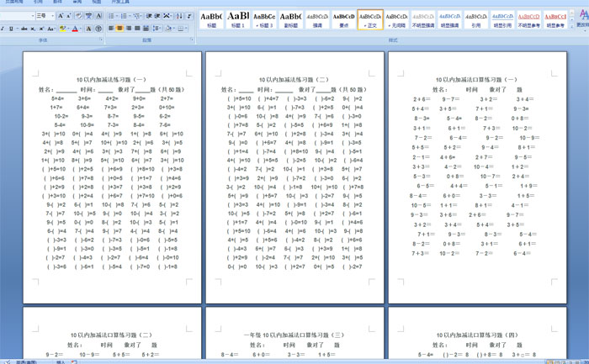Apply the 明显参考 style

click(x=555, y=19)
